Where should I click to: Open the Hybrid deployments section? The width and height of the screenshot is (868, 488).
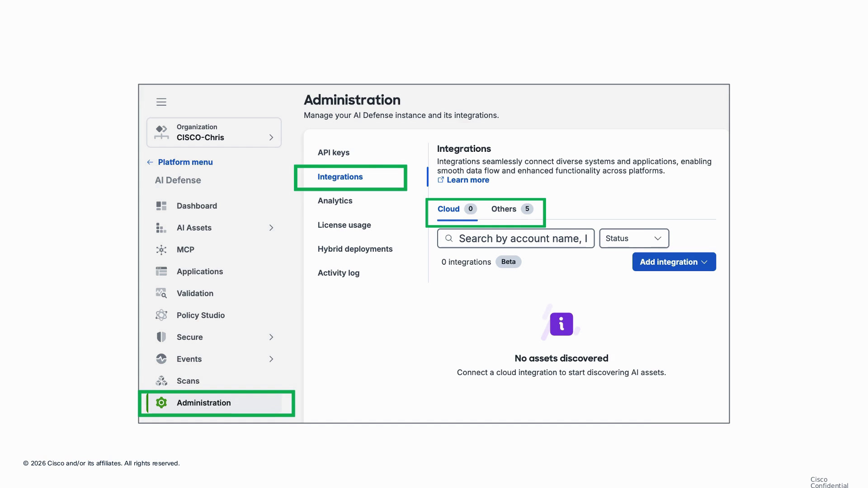[x=355, y=249]
